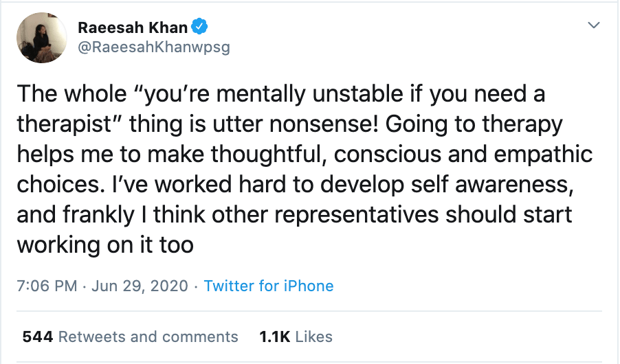Open the @RaeesahKhanwpsg handle link

click(x=153, y=47)
